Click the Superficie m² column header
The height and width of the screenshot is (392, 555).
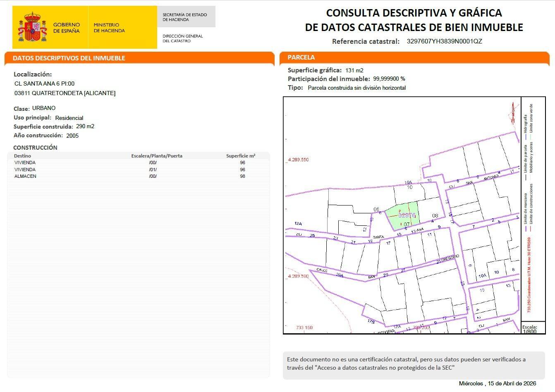240,156
